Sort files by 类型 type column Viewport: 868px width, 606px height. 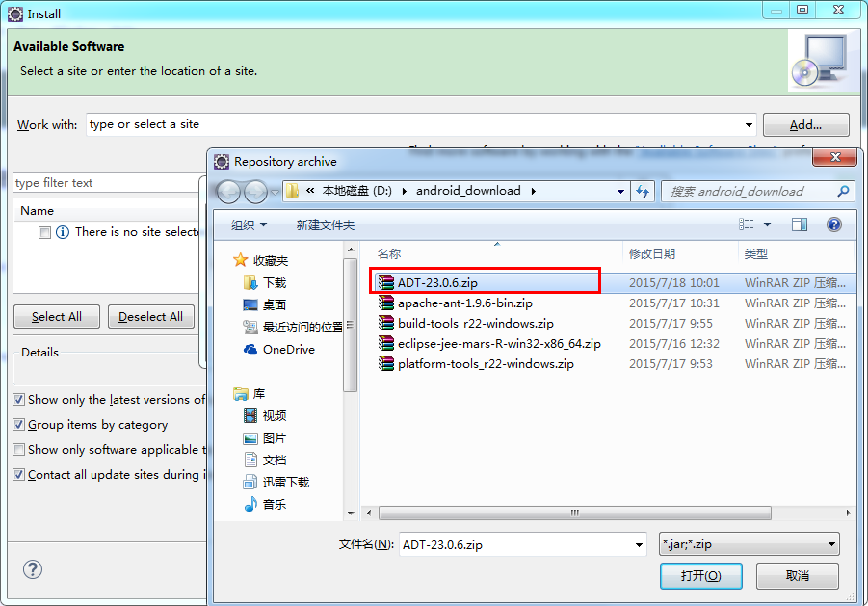[755, 254]
